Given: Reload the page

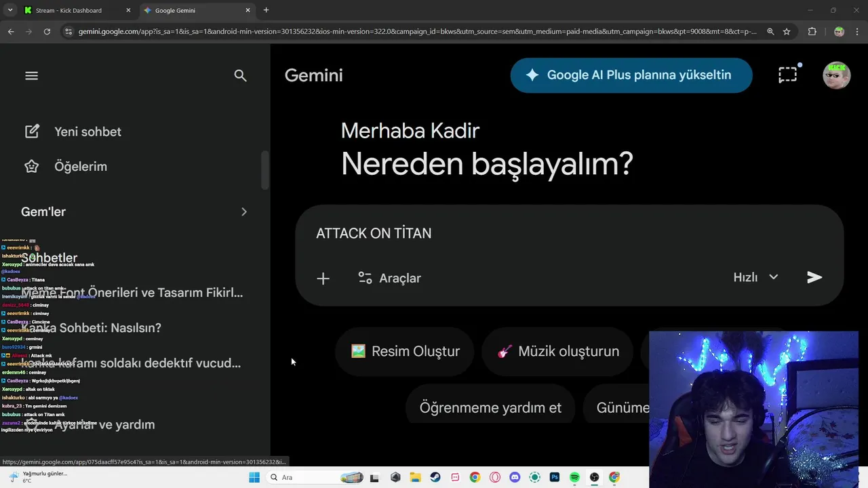Looking at the screenshot, I should click(47, 31).
